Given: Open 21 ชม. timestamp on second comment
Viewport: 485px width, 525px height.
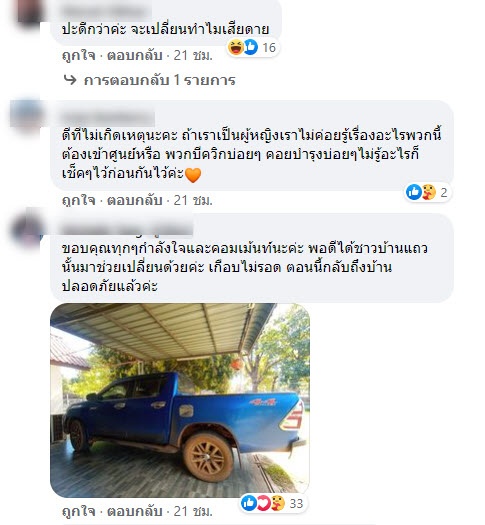Looking at the screenshot, I should pos(193,201).
